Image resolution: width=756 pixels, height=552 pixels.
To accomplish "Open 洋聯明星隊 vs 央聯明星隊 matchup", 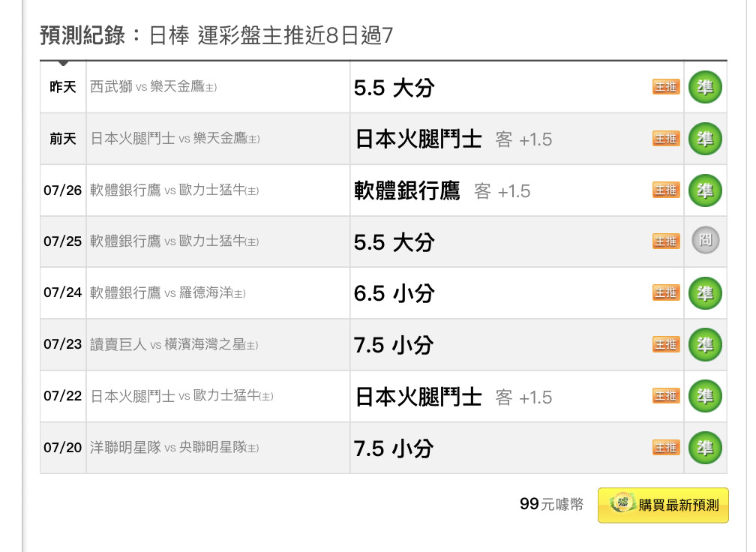I will pyautogui.click(x=175, y=448).
